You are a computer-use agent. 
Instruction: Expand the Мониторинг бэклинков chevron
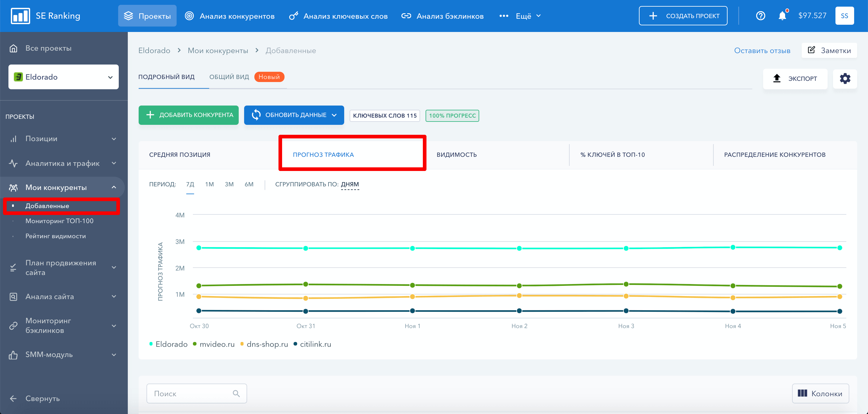coord(114,326)
